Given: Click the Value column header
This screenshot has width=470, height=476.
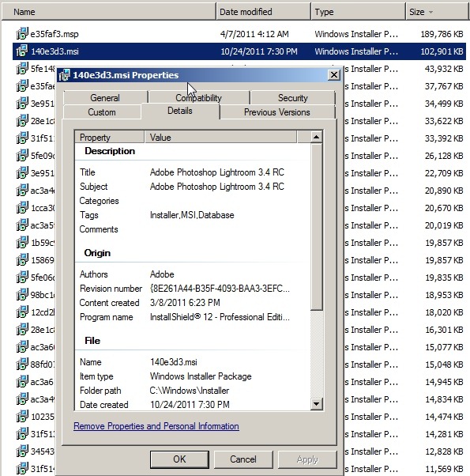Looking at the screenshot, I should tap(220, 138).
